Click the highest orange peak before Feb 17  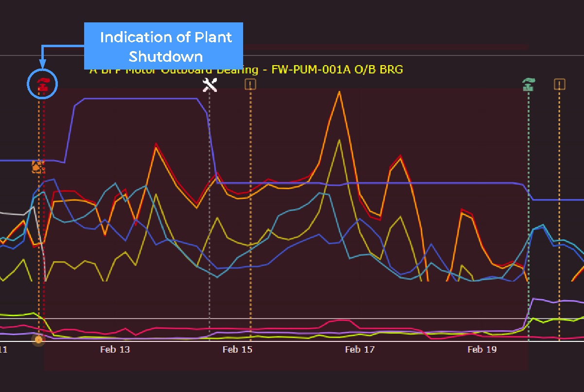coord(339,92)
